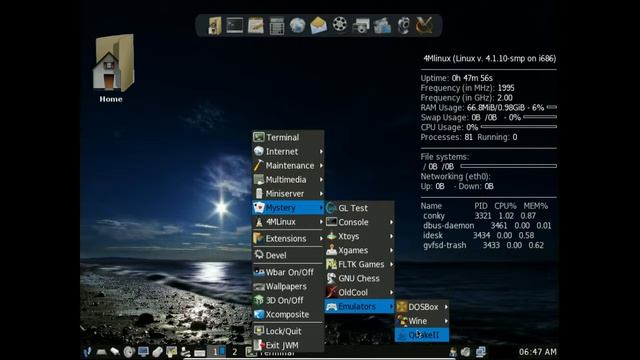
Task: Expand the Wine submenu arrow
Action: pos(446,321)
